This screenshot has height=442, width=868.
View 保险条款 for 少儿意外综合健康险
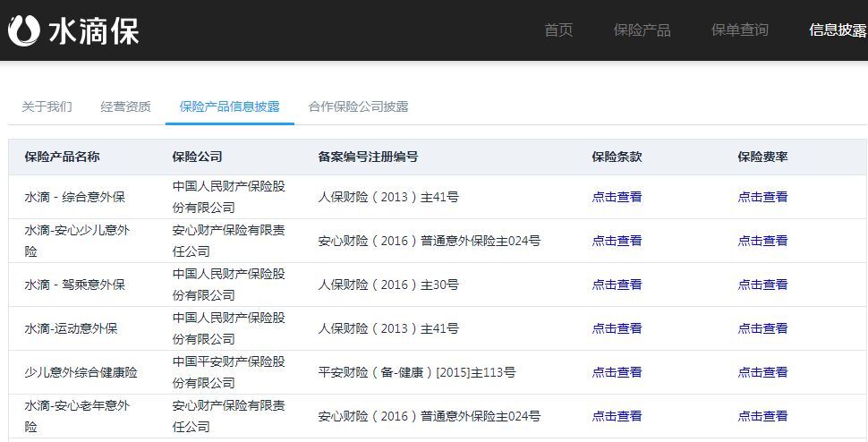pos(617,372)
